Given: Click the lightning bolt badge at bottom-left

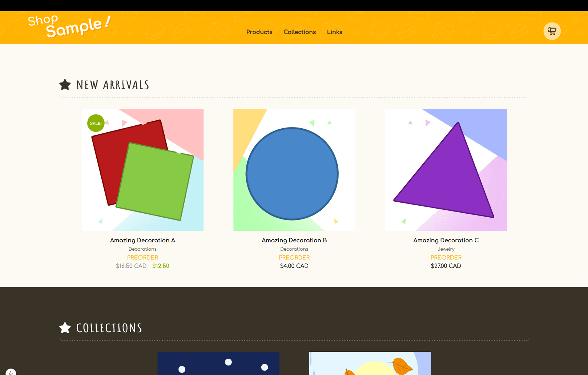Looking at the screenshot, I should tap(11, 372).
